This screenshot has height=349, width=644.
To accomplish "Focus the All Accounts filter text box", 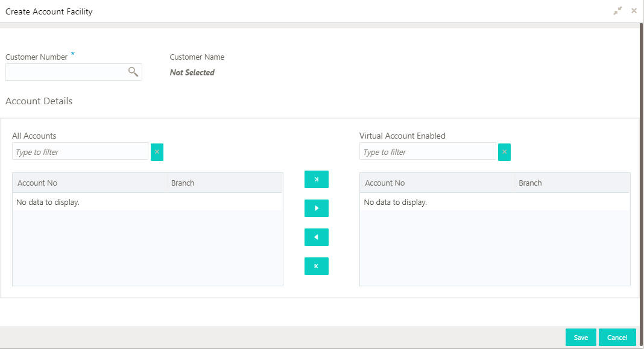I will 80,151.
